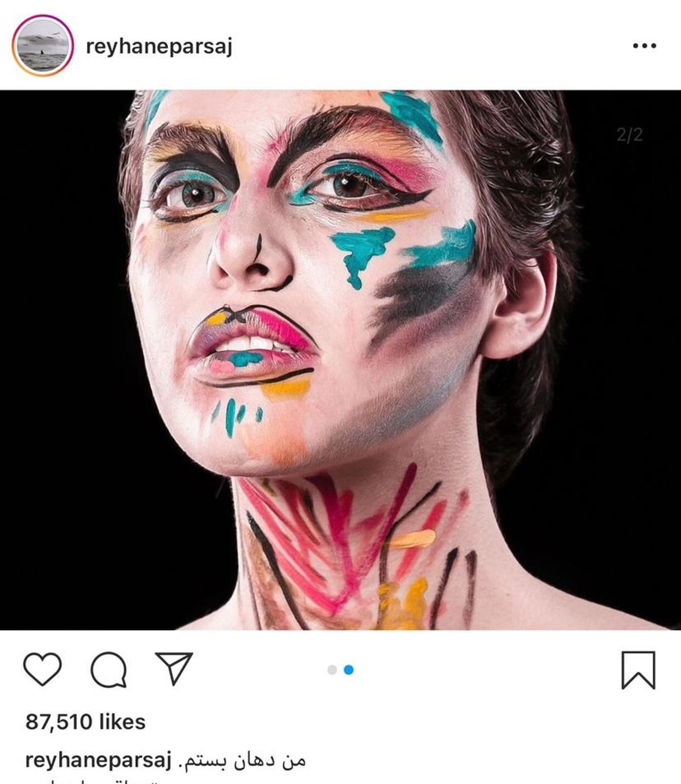The height and width of the screenshot is (784, 681).
Task: Click the 2/2 slide counter on the photo
Action: 629,135
